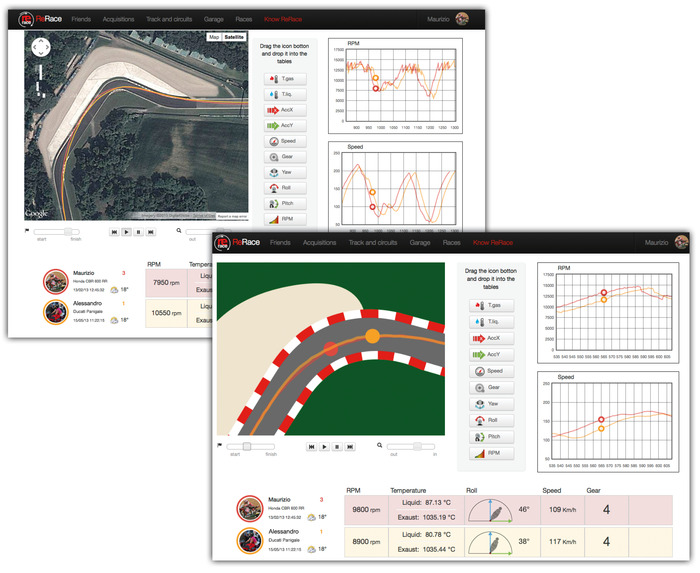The image size is (700, 573).
Task: Click 7950 rpm cell in back window
Action: pyautogui.click(x=167, y=283)
